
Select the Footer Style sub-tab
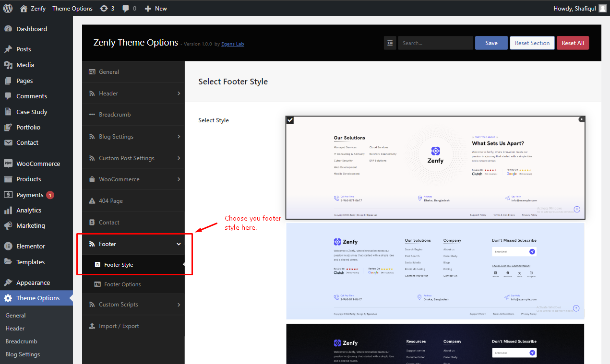[133, 265]
